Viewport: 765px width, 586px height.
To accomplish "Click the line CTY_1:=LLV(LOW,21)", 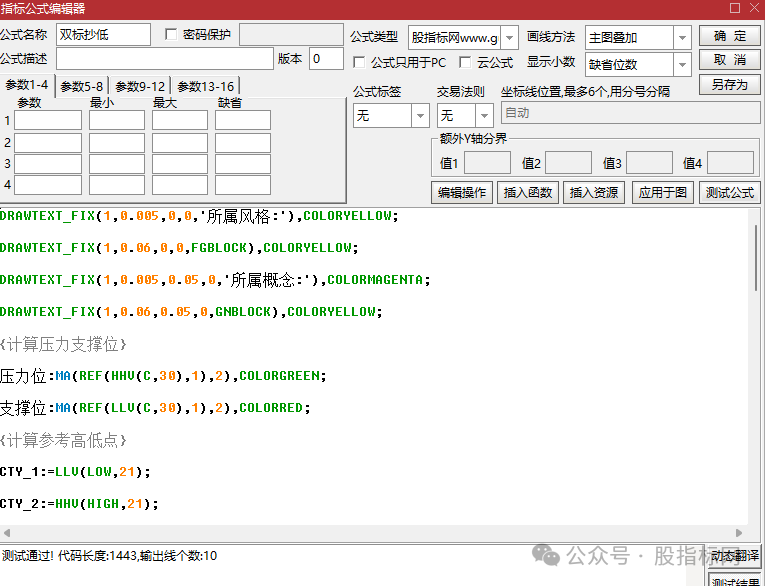I will click(x=75, y=472).
